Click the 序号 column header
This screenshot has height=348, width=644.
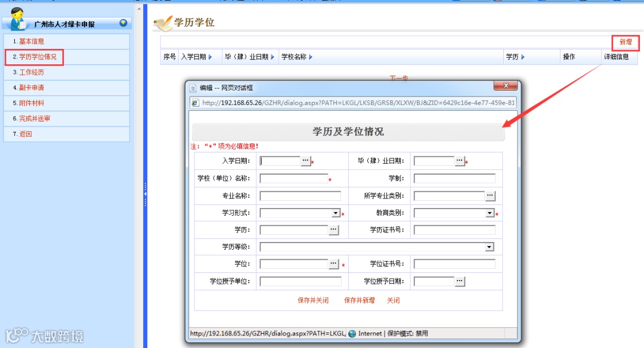(x=169, y=57)
